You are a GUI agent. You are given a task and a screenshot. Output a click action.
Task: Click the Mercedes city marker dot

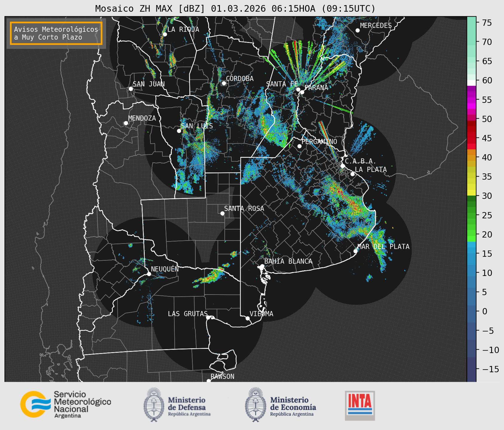tap(357, 31)
